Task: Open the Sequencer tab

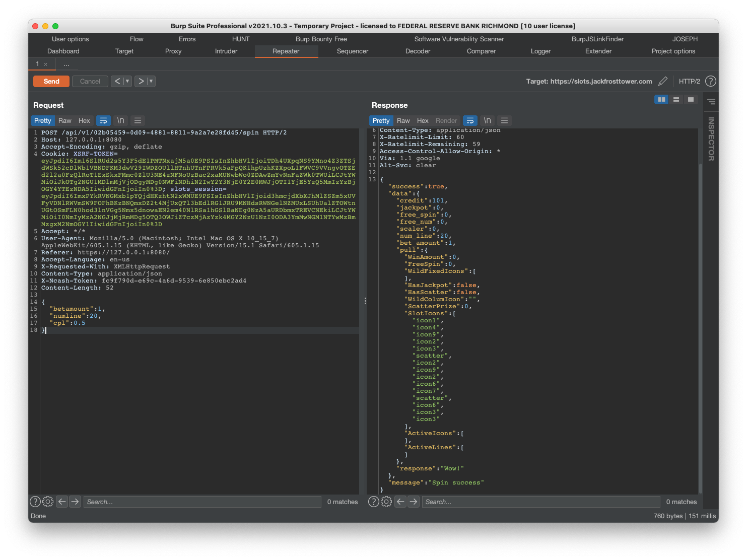Action: click(353, 51)
